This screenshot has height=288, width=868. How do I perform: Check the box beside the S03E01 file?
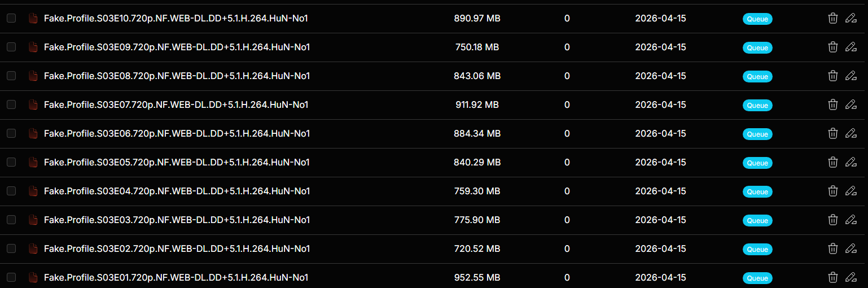coord(11,277)
